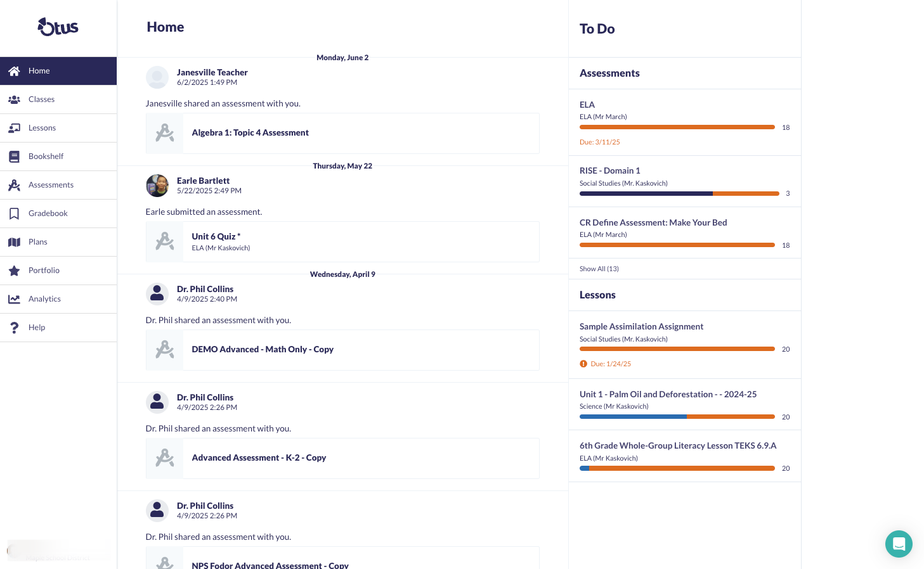Click the overdue warning icon by 1/24/25
The image size is (924, 569).
point(583,364)
